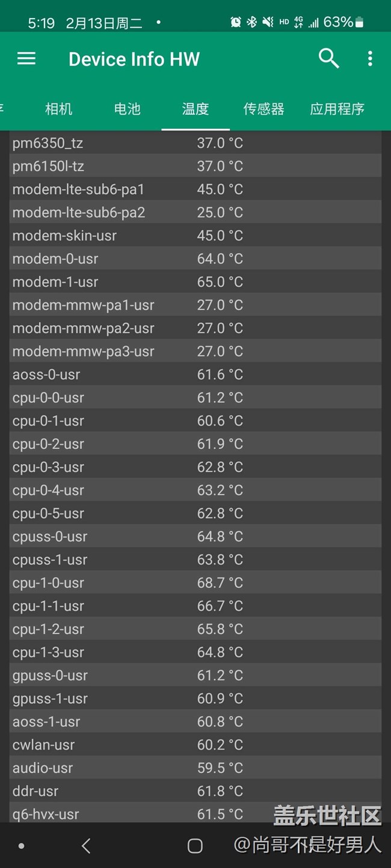
Task: Open the hamburger navigation menu
Action: 26,59
